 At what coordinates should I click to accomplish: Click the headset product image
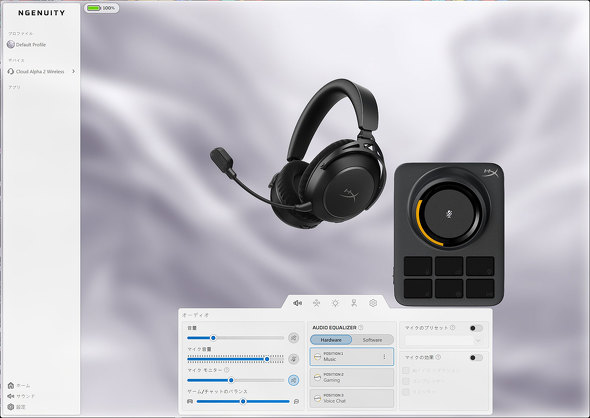(299, 154)
